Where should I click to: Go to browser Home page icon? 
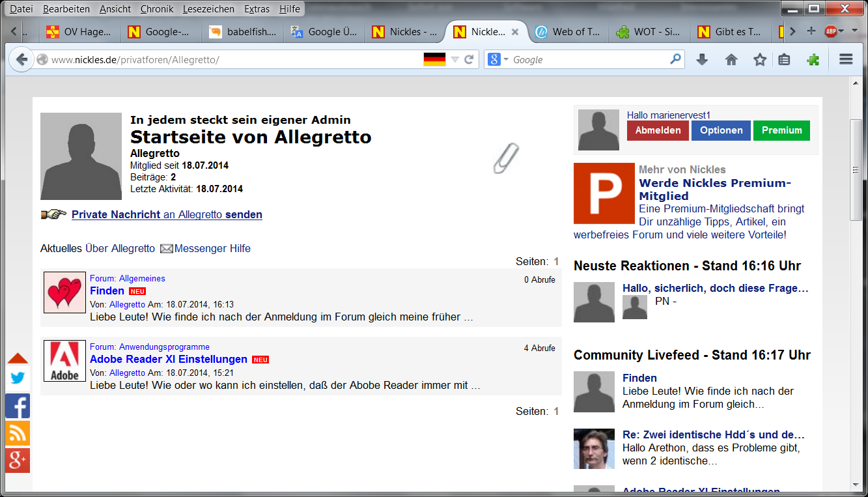click(731, 60)
